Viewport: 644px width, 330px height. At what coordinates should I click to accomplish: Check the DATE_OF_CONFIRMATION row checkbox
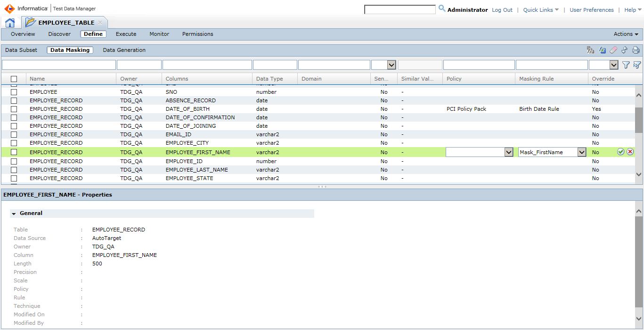(14, 117)
